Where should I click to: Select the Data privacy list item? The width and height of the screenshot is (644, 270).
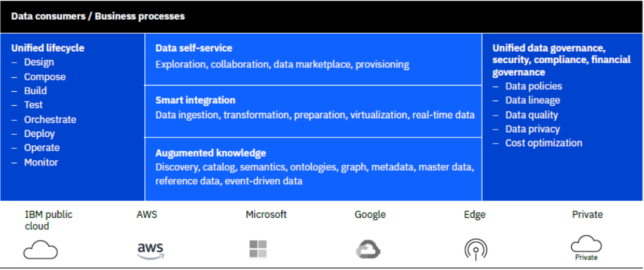533,129
